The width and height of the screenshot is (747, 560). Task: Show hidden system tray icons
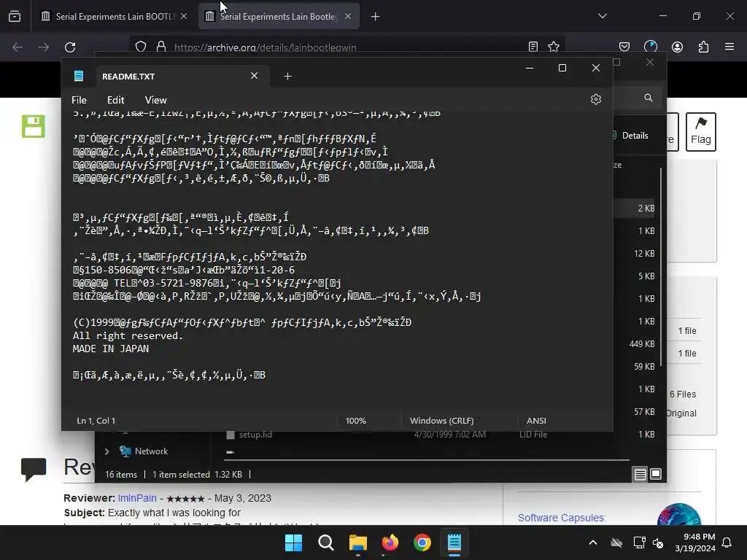592,542
